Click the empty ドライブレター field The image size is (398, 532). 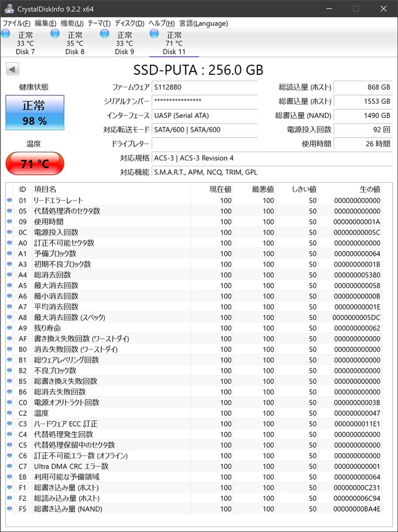[x=204, y=144]
